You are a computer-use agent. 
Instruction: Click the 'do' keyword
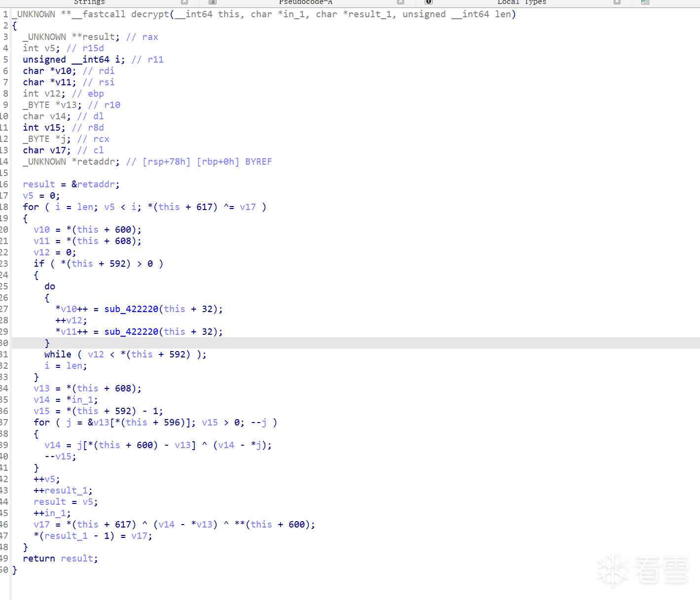50,286
